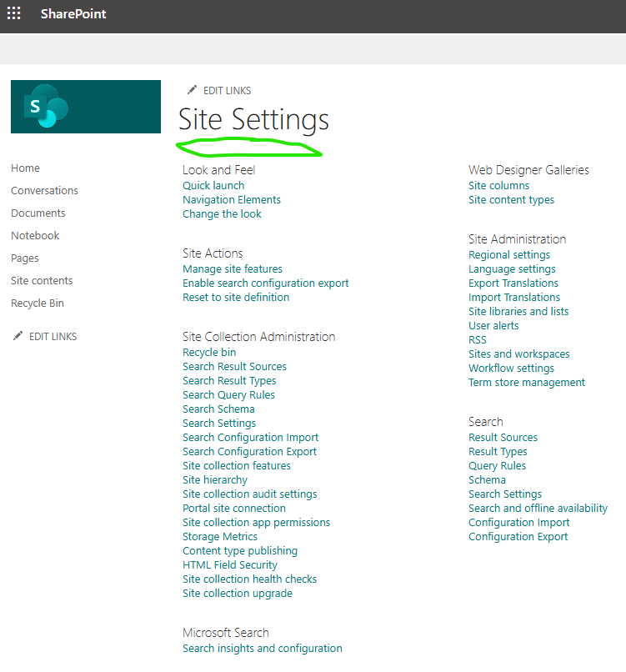Open Result Sources under Search
Screen dimensions: 626x672
click(x=503, y=437)
